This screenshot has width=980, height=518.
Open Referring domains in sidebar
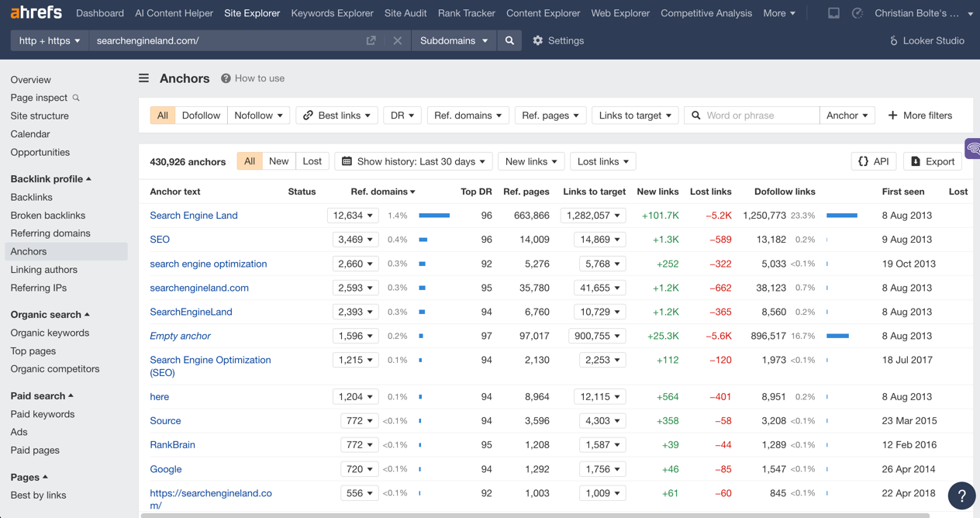[x=50, y=233]
